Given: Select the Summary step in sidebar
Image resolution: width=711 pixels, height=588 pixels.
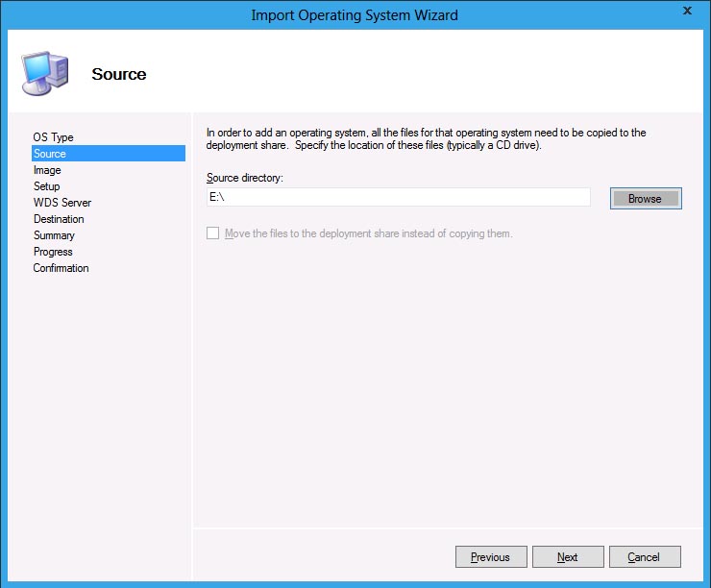Looking at the screenshot, I should tap(54, 235).
